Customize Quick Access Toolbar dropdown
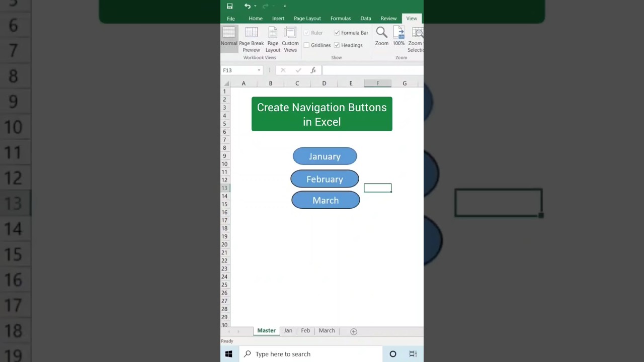 coord(285,6)
